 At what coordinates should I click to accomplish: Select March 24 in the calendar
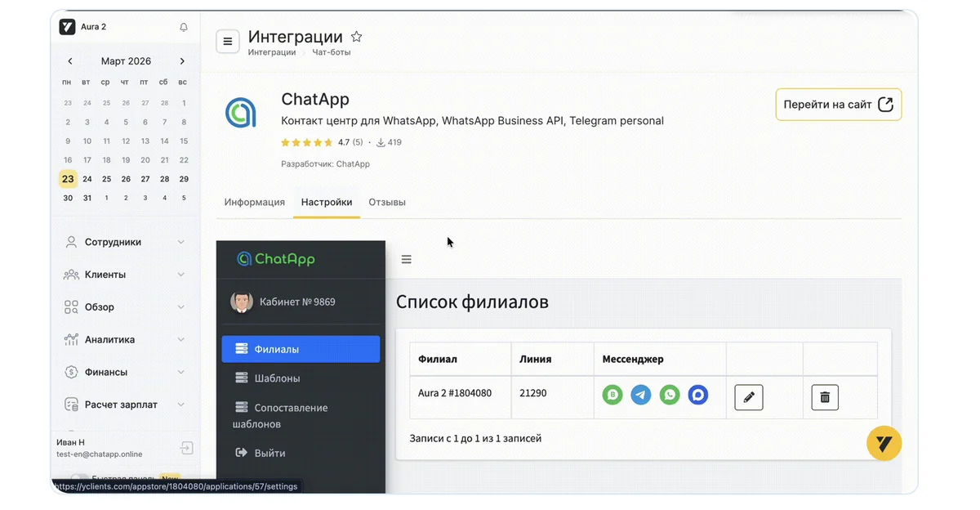point(87,179)
